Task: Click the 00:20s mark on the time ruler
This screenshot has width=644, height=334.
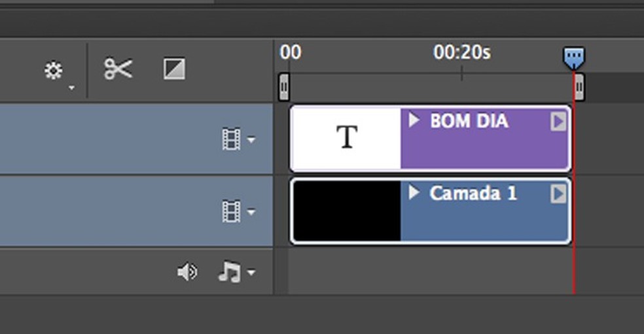Action: tap(462, 54)
